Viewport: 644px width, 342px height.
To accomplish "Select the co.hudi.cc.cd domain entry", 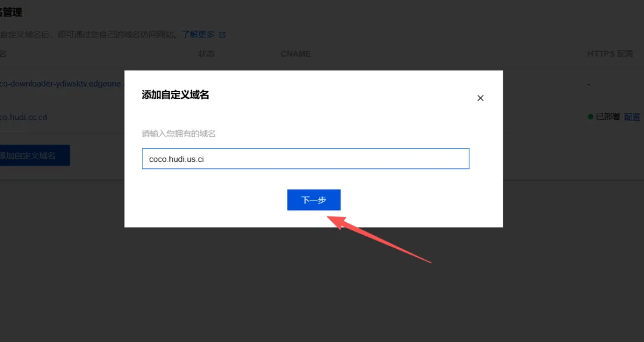I will tap(23, 117).
